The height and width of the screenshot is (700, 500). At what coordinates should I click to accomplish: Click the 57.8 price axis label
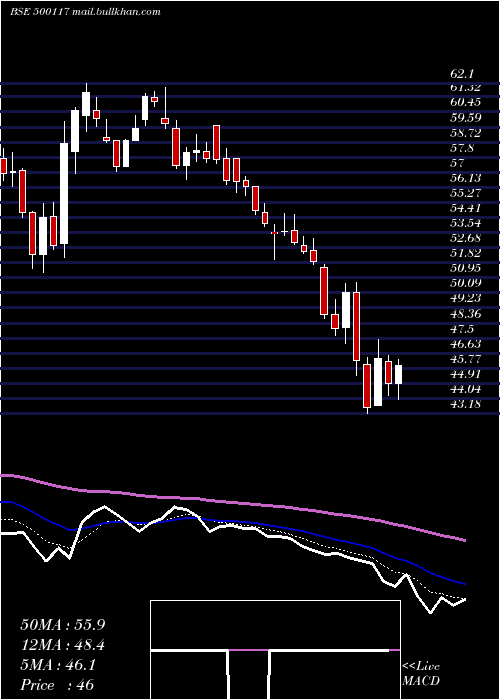click(x=462, y=148)
